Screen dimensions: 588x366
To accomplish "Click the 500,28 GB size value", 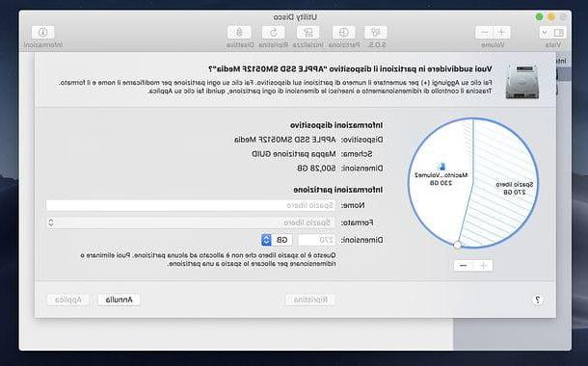I will (316, 169).
